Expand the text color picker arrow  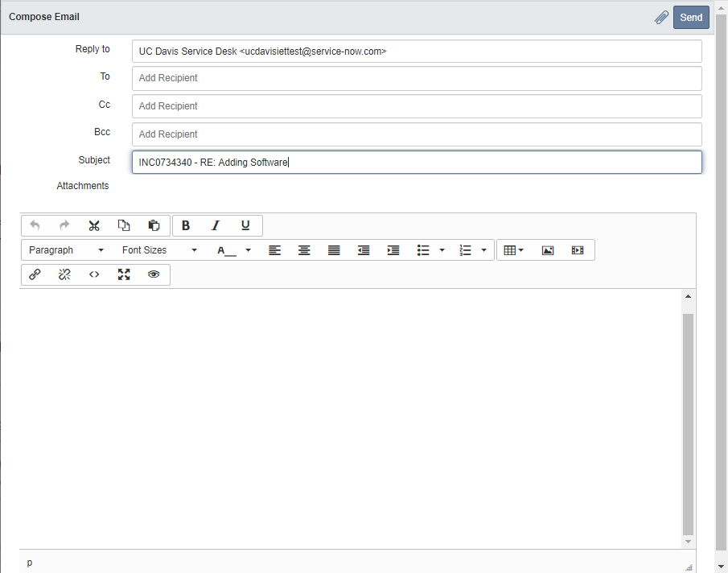249,250
